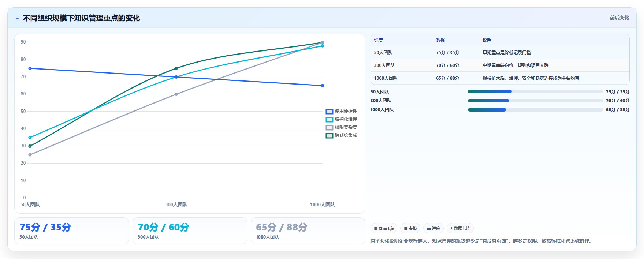Viewport: 644px width, 259px height.
Task: Click the 50人团队 progress bar
Action: point(535,91)
